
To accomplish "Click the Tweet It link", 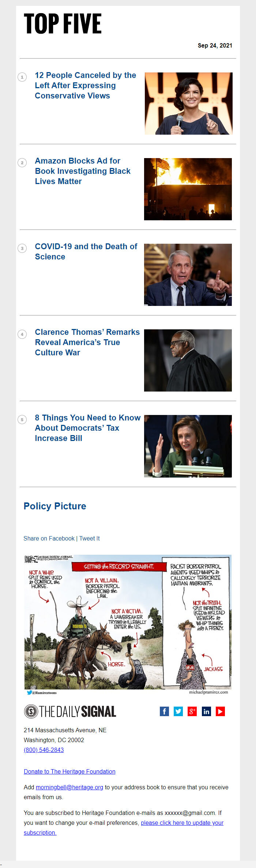I will pyautogui.click(x=90, y=538).
